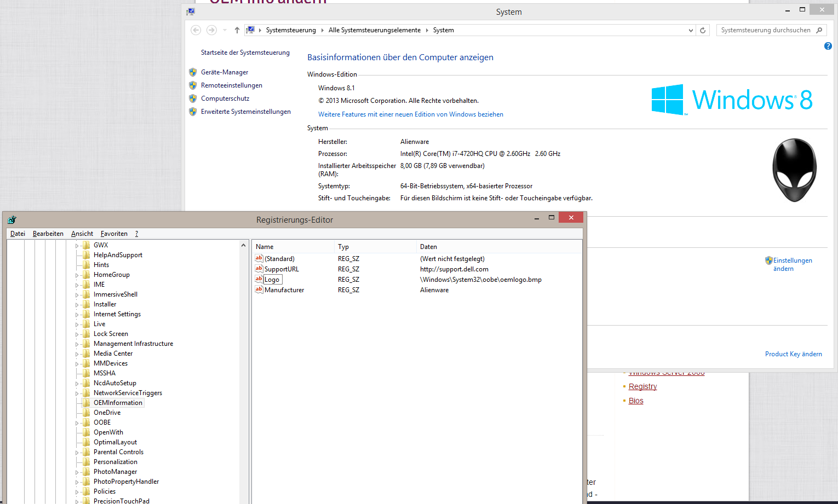Click in Systemsteuerung durchsuchen search field

766,30
